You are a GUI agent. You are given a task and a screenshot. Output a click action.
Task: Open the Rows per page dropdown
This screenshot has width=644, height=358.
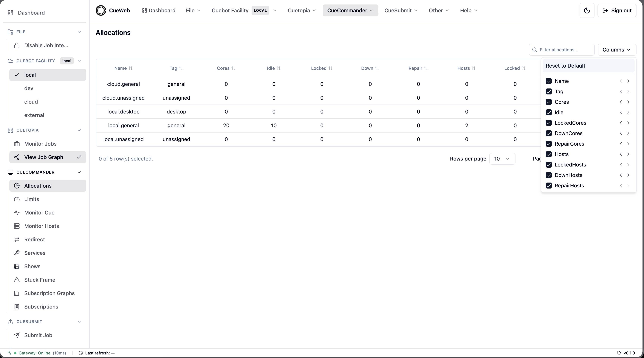click(502, 159)
